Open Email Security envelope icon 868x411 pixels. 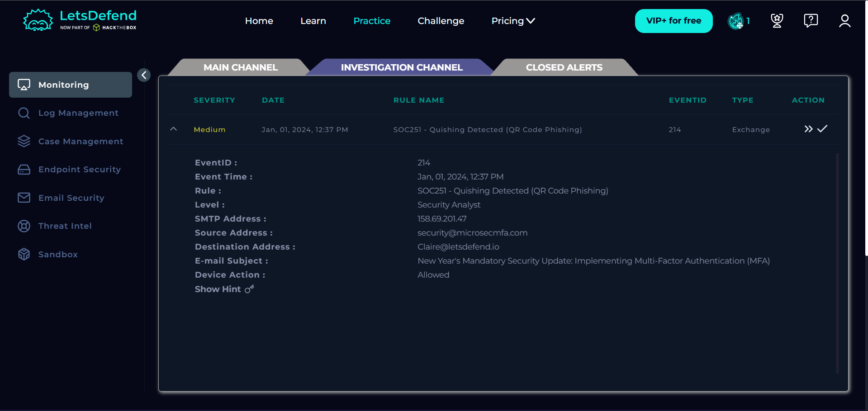(x=24, y=198)
